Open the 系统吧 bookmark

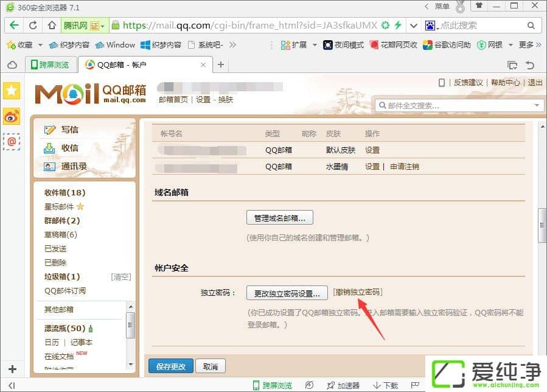[x=206, y=44]
